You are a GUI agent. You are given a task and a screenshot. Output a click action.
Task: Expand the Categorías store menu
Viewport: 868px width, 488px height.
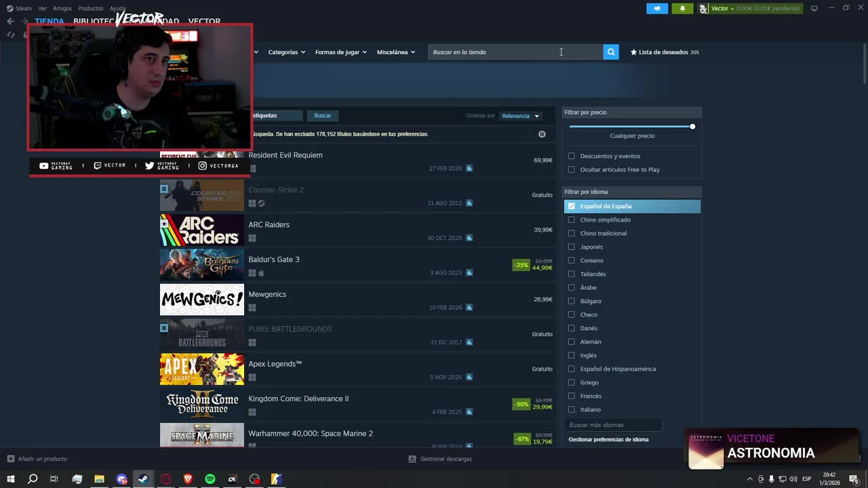tap(286, 52)
